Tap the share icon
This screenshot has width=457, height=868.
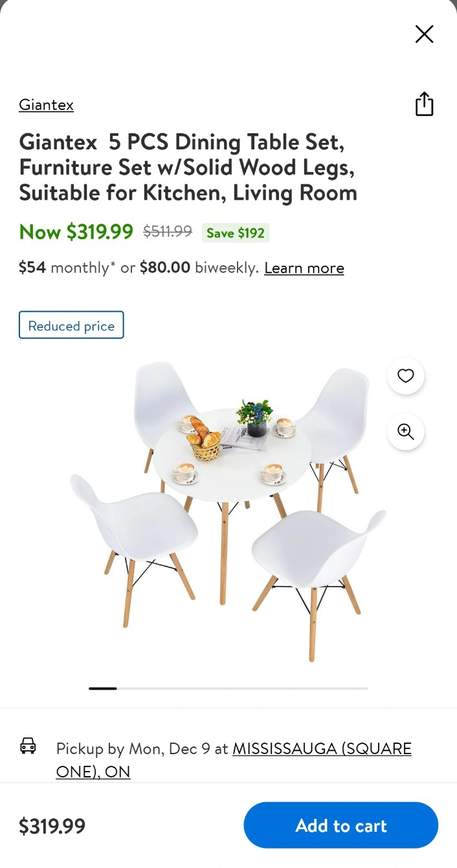424,104
